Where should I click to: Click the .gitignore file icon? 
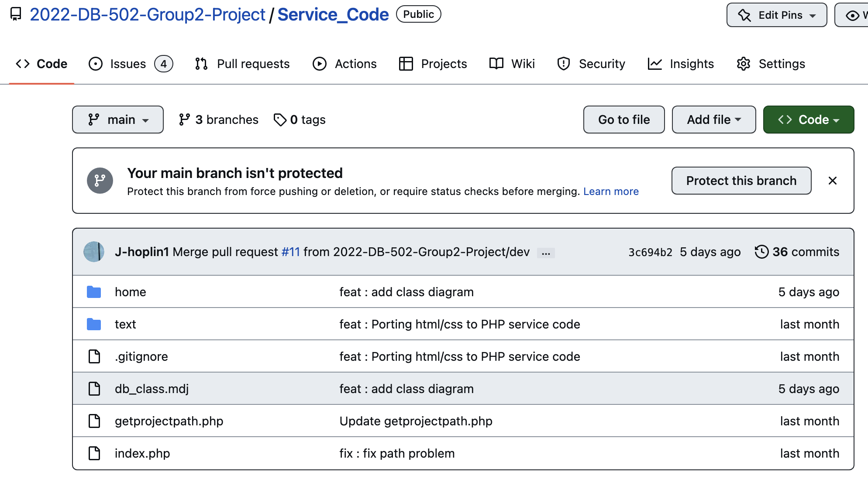coord(94,356)
